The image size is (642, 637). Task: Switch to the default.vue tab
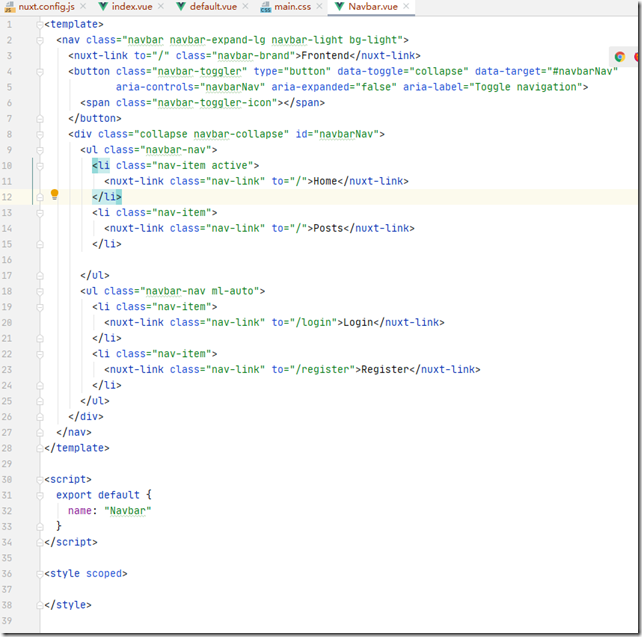pos(213,7)
